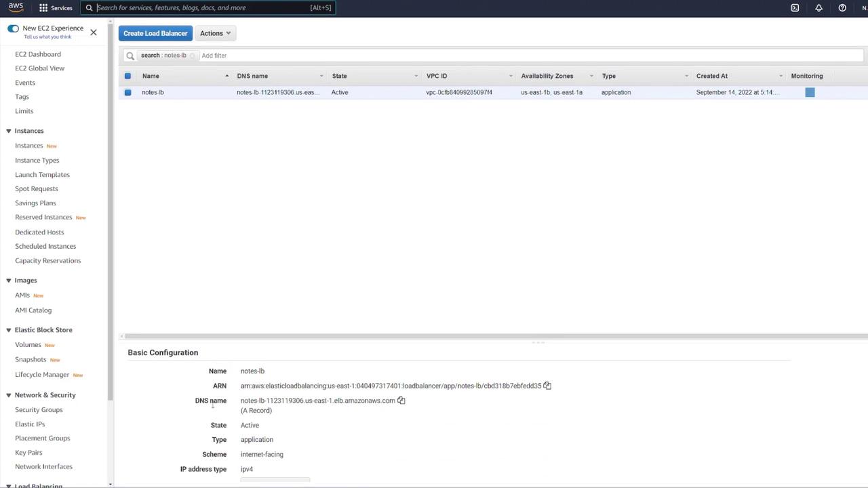Open the AWS console home logo

[16, 7]
